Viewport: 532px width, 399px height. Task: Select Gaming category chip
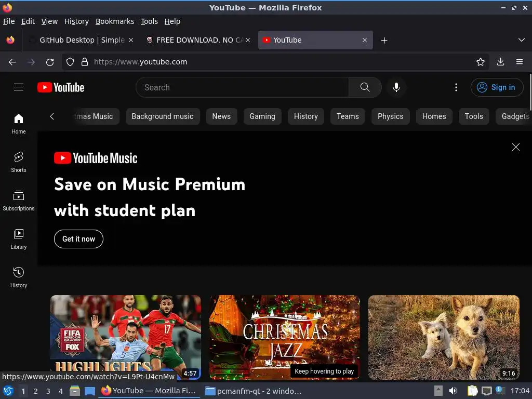(x=262, y=116)
